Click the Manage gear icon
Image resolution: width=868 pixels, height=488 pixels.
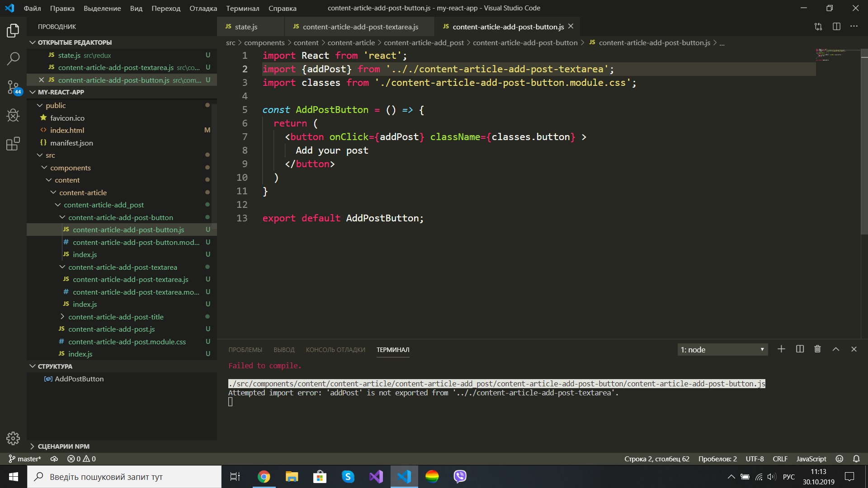point(13,438)
